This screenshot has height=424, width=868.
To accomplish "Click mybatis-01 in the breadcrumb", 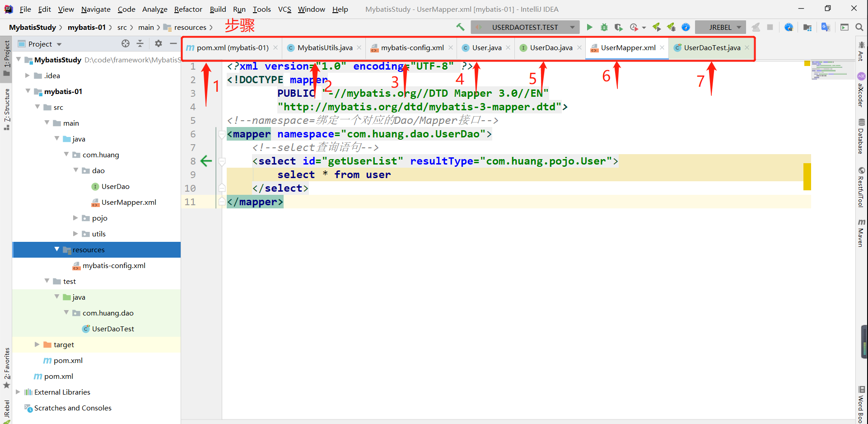I will pos(87,27).
